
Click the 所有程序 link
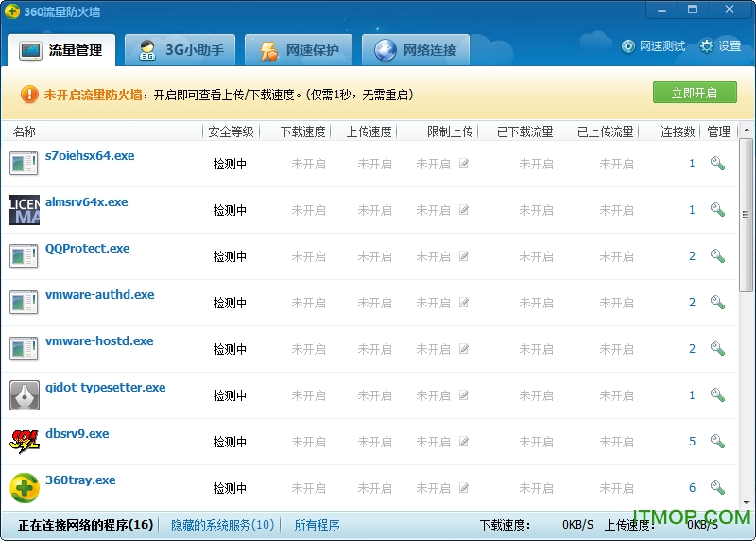click(317, 525)
